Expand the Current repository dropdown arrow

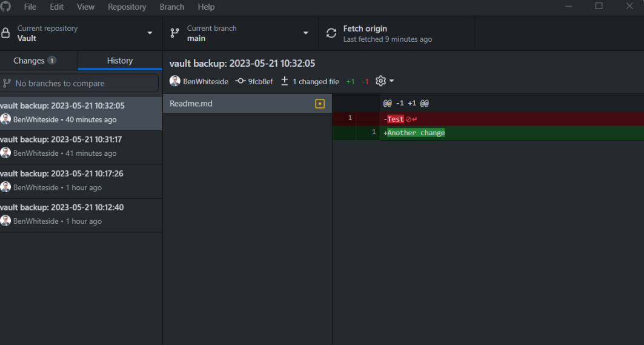tap(150, 33)
